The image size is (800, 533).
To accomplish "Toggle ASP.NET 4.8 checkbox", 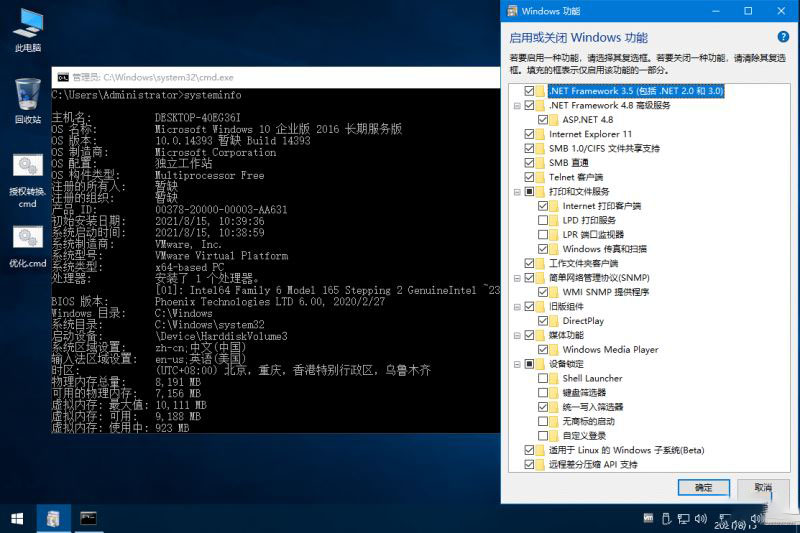I will [x=543, y=120].
